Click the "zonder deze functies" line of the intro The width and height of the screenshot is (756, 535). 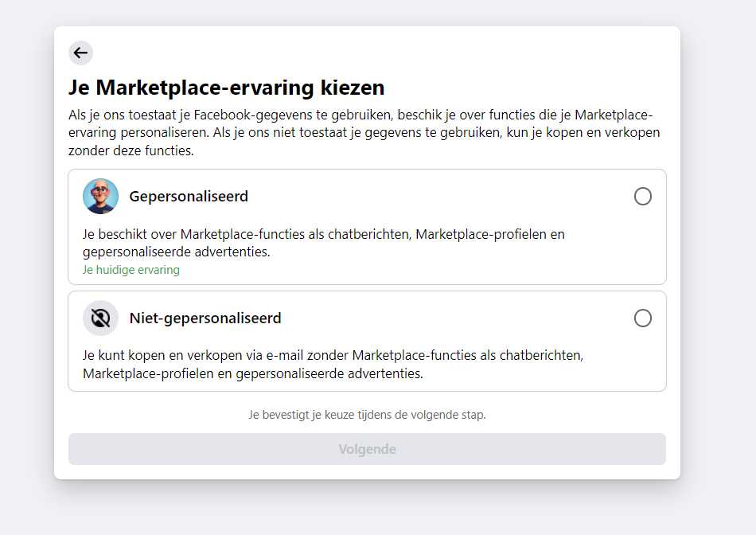[131, 150]
